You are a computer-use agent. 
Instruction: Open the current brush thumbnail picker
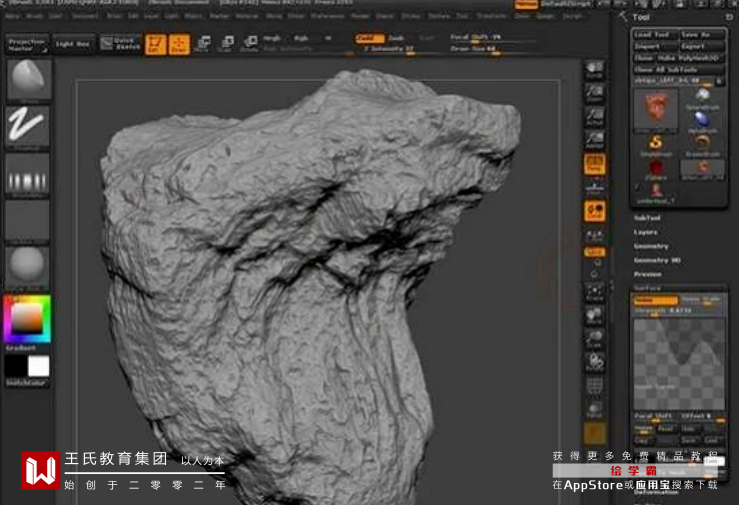point(28,79)
